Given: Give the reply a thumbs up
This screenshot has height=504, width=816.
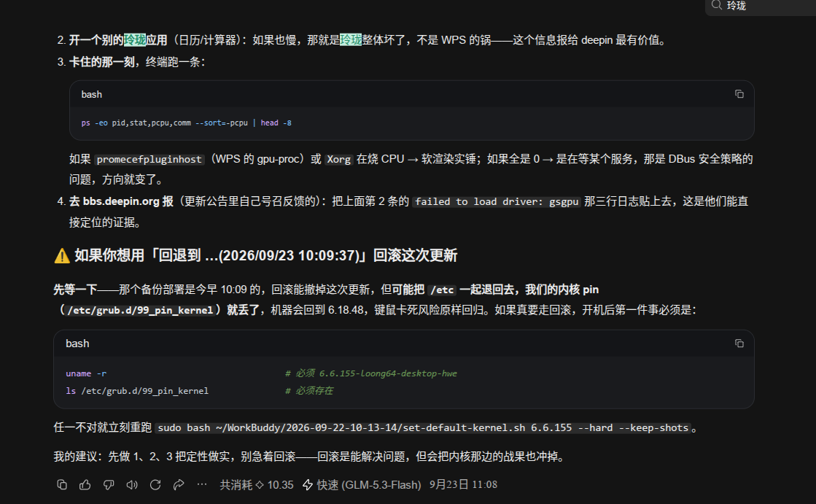Looking at the screenshot, I should [x=85, y=485].
